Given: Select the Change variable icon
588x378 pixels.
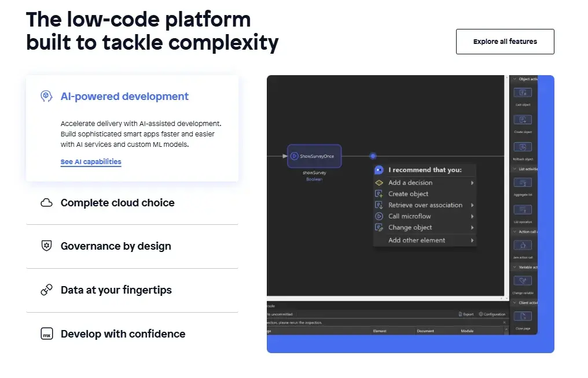Looking at the screenshot, I should coord(523,280).
